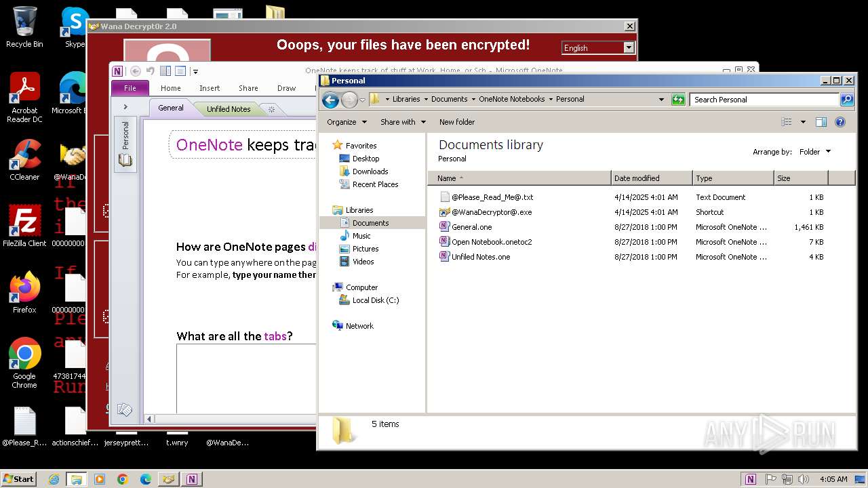Open the FileZilla Client desktop icon
The image size is (868, 488).
click(24, 226)
